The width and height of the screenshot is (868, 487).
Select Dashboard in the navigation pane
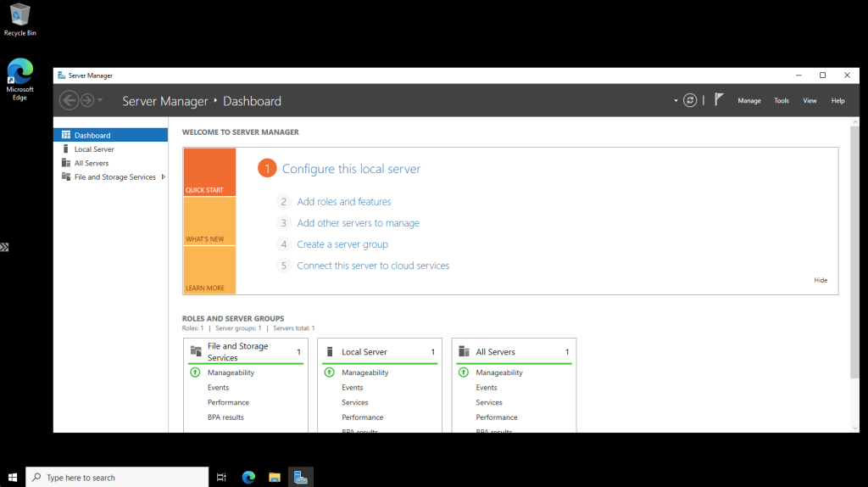coord(111,135)
